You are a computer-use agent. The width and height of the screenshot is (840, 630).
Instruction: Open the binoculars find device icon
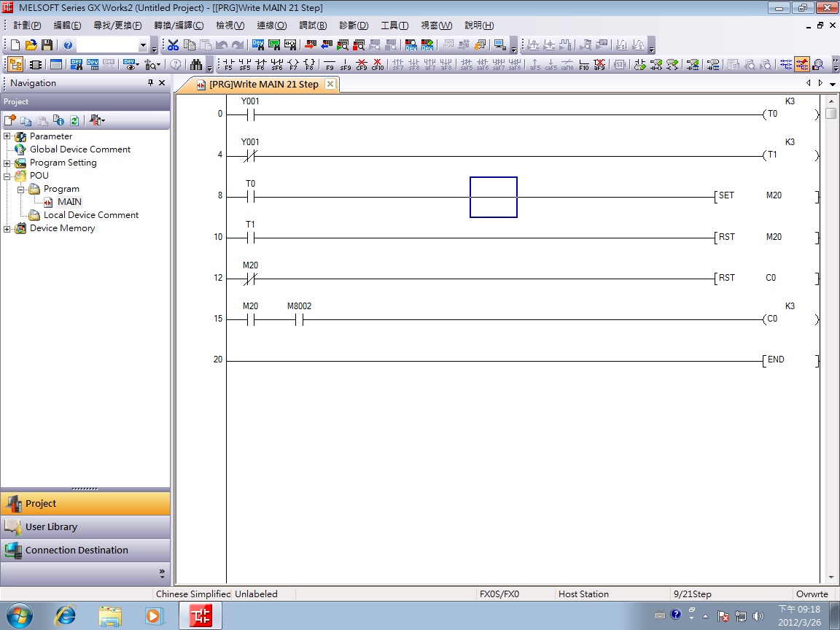(x=195, y=64)
